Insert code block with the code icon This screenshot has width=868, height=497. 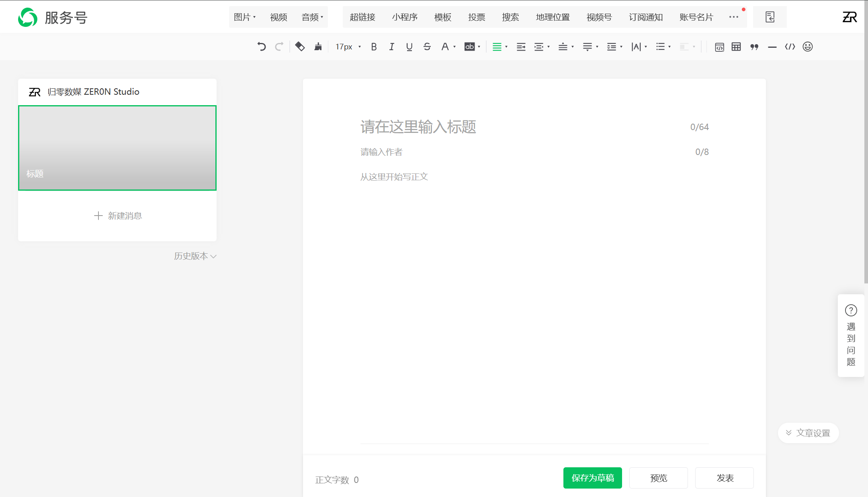click(790, 47)
